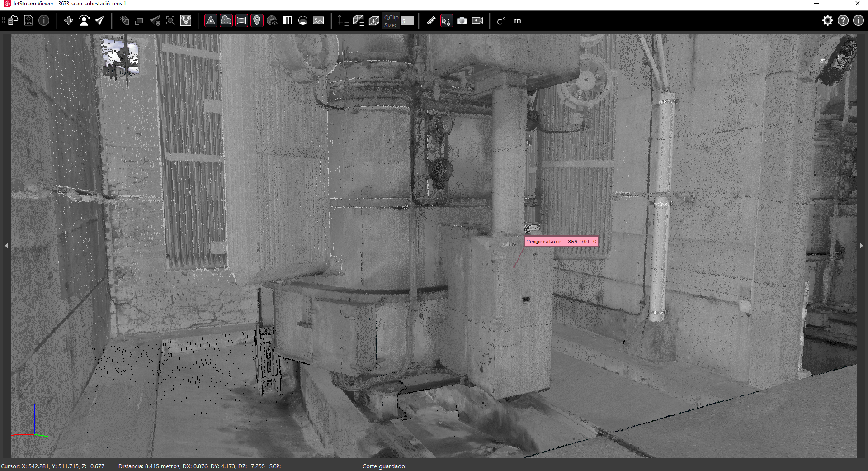Expand the right side panel arrow
868x471 pixels.
861,245
